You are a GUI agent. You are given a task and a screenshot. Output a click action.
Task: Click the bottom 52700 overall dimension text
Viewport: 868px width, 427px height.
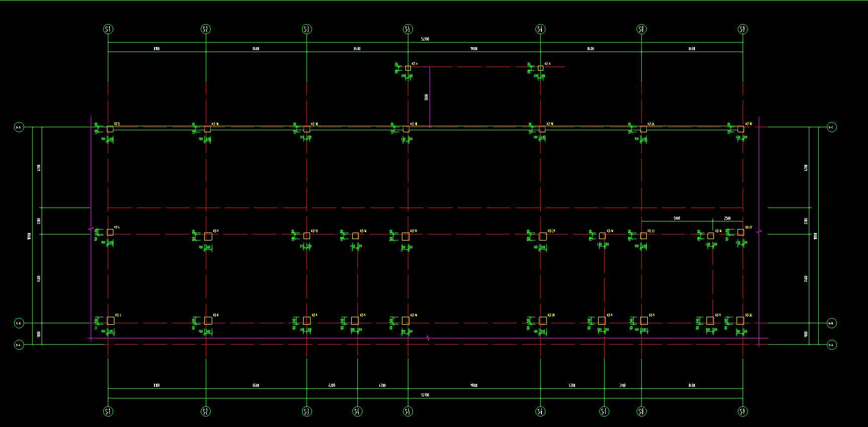tap(425, 395)
